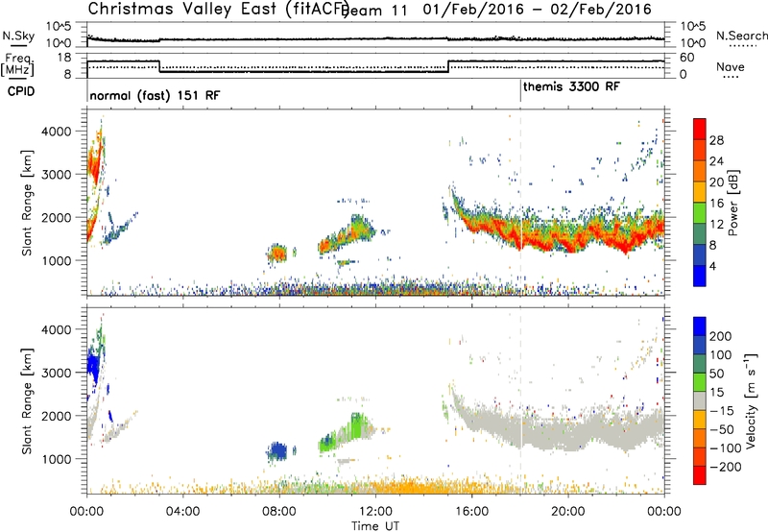Viewport: 768px width, 532px height.
Task: Click the blue top segment of the velocity colorbar
Action: coord(700,326)
